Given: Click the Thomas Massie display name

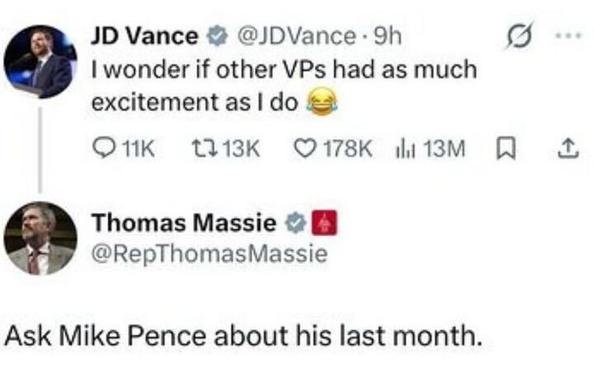Looking at the screenshot, I should [x=184, y=222].
